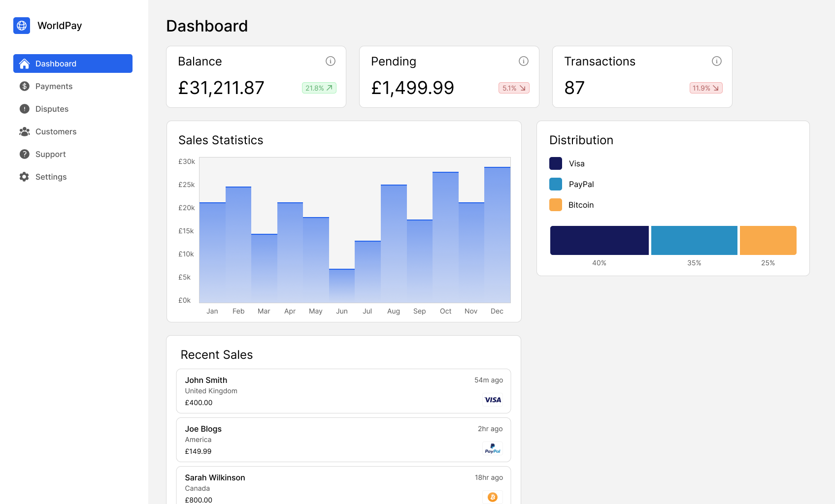
Task: Open the Pending card info icon
Action: pyautogui.click(x=524, y=61)
